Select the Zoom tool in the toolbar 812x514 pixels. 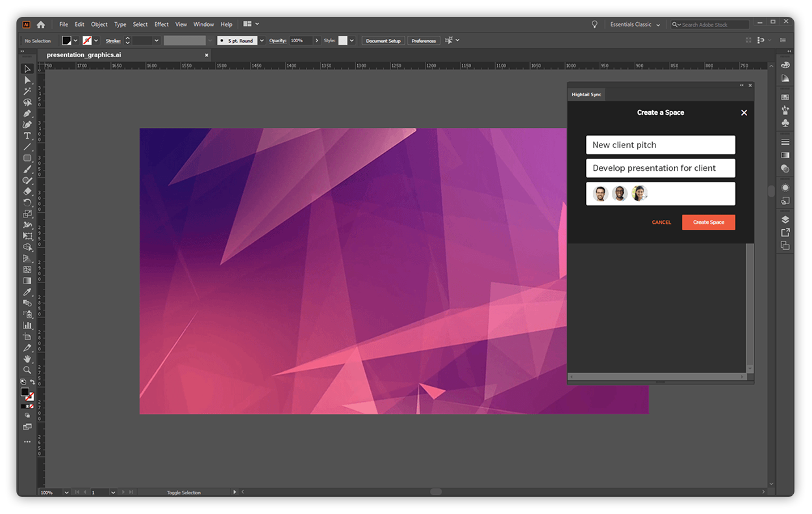pos(27,371)
